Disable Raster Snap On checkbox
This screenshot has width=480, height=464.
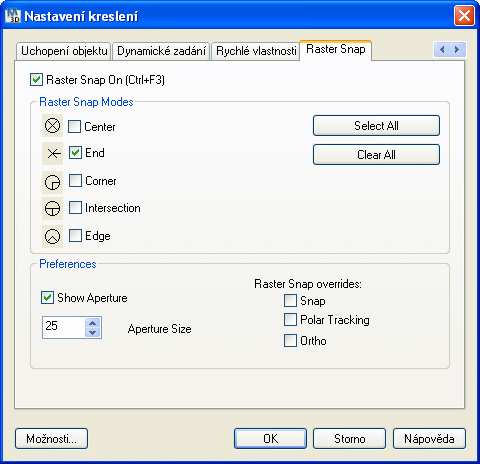click(x=36, y=80)
